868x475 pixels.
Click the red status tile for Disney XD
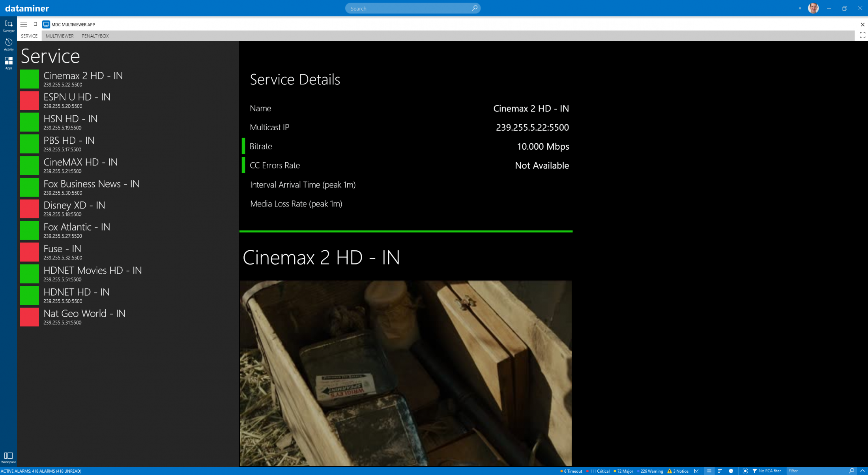[x=30, y=209]
